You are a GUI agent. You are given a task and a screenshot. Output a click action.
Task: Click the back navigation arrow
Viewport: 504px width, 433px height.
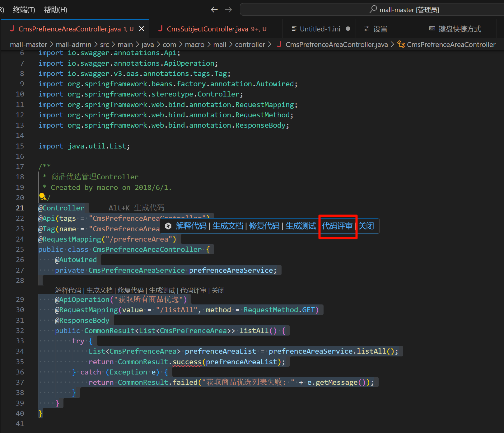point(214,10)
